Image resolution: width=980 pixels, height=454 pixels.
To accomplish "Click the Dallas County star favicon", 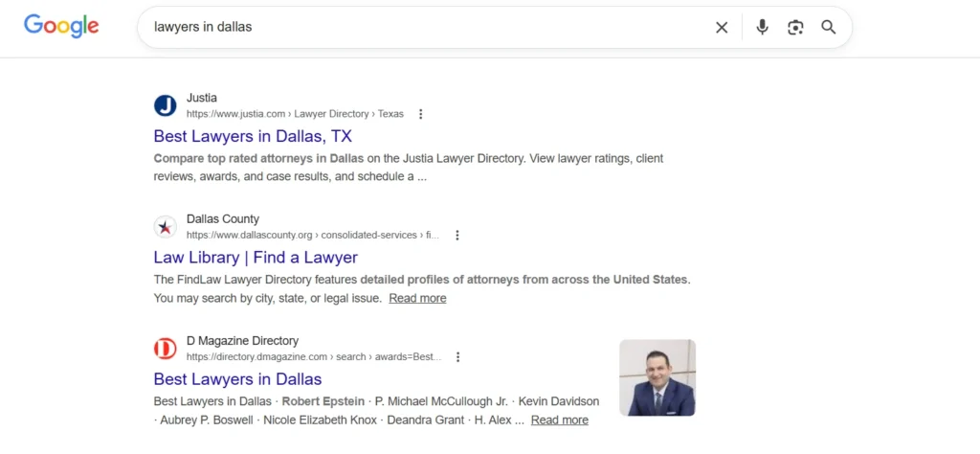I will click(165, 226).
